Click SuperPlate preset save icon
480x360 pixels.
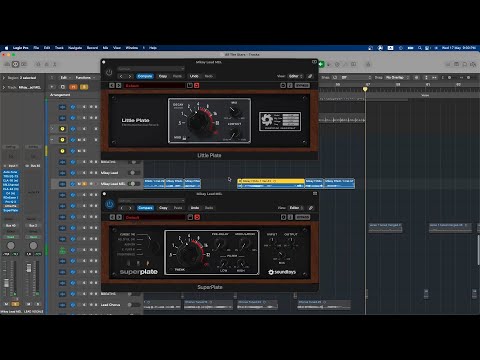(x=190, y=217)
